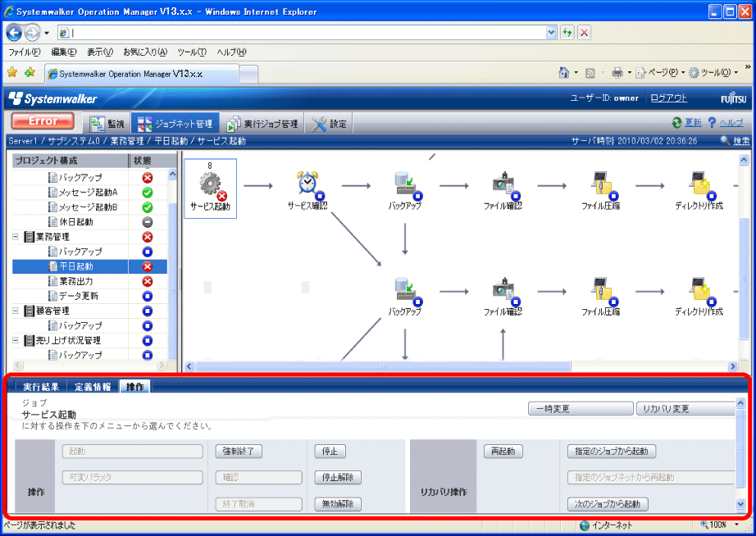Open the 100% zoom level dropdown
Image resolution: width=756 pixels, height=536 pixels.
click(737, 525)
